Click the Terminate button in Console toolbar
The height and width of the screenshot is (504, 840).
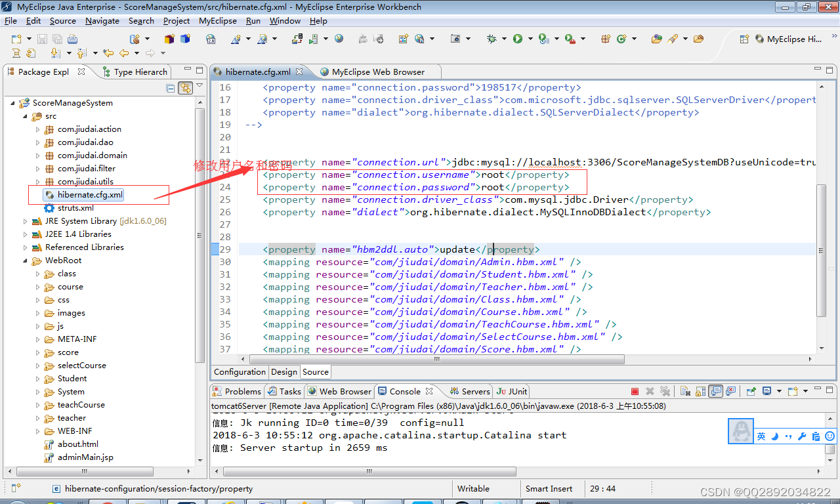[635, 391]
